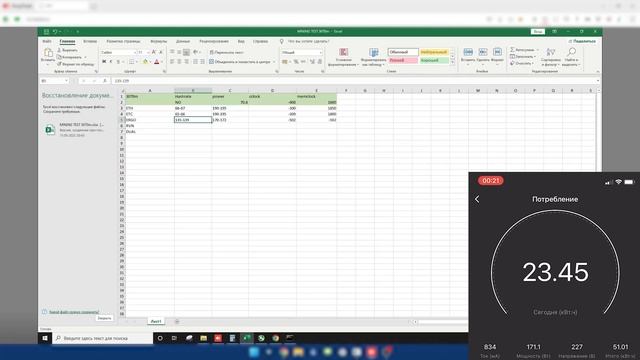
Task: Click the Format Painter brush icon
Action: tap(59, 64)
